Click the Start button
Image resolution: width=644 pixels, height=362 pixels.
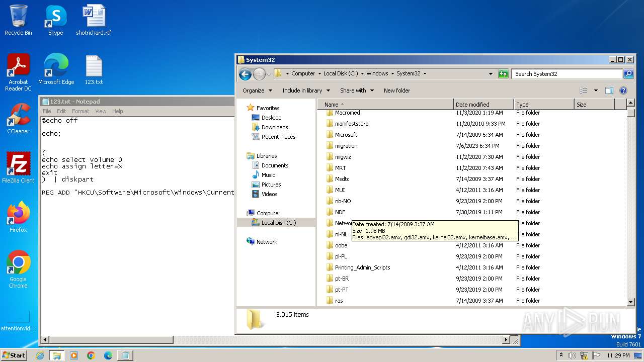pyautogui.click(x=14, y=355)
